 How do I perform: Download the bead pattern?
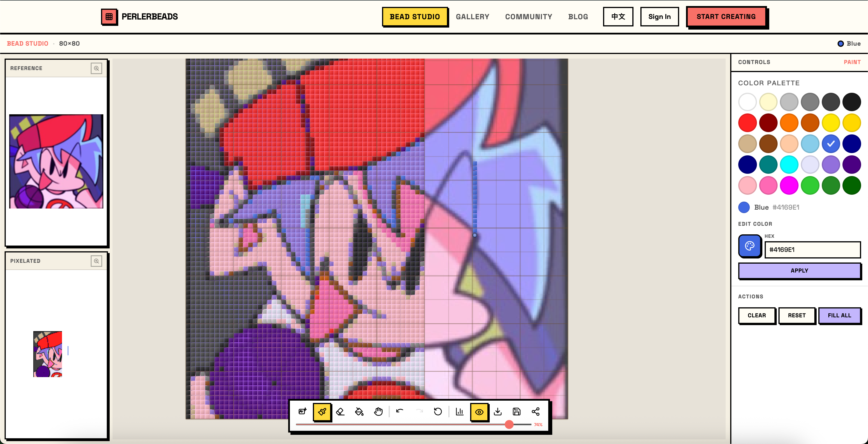pos(498,411)
